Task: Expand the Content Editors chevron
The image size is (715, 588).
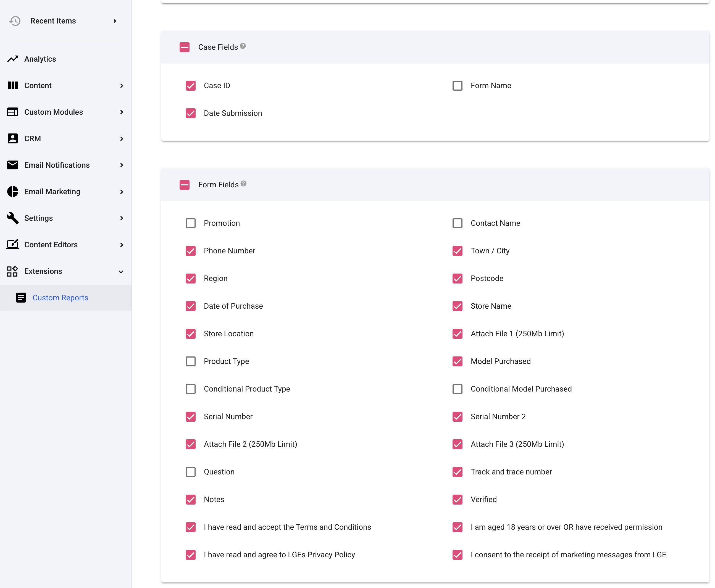Action: click(x=122, y=245)
